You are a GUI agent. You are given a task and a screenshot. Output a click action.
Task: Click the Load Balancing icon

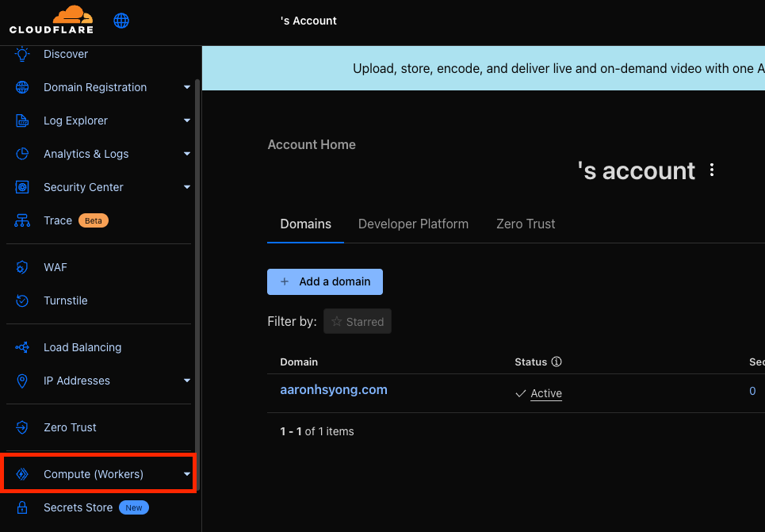click(x=23, y=347)
